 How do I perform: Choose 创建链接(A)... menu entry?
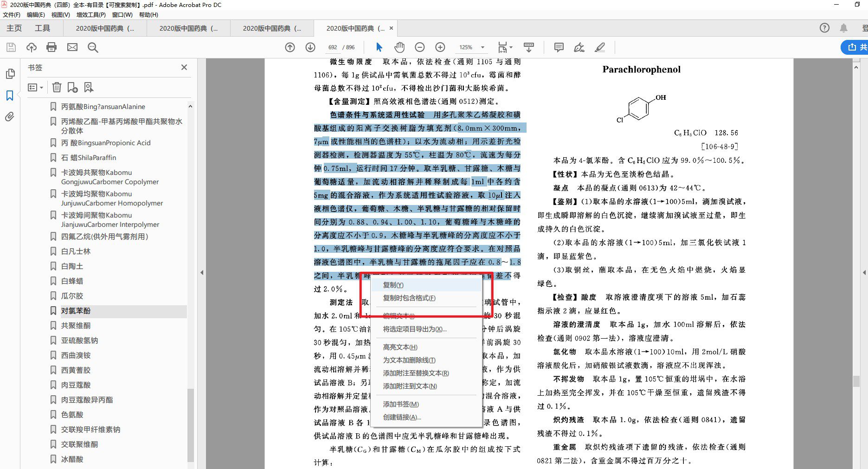pos(426,417)
